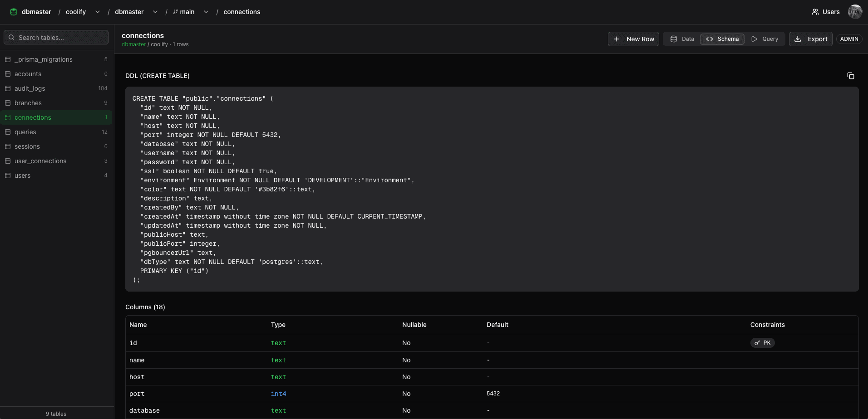The height and width of the screenshot is (419, 868).
Task: Click the PK key icon for the id column
Action: (x=756, y=343)
